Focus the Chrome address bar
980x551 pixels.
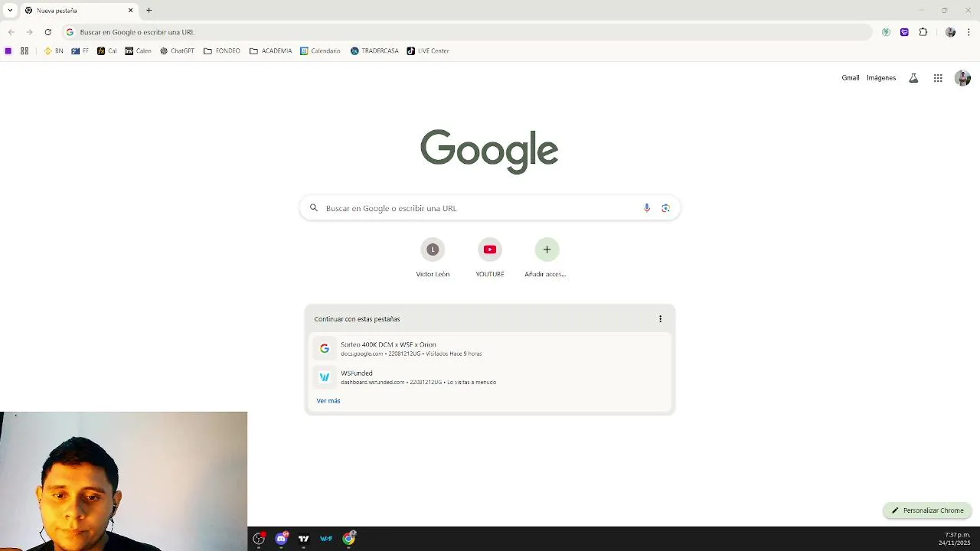(x=467, y=32)
